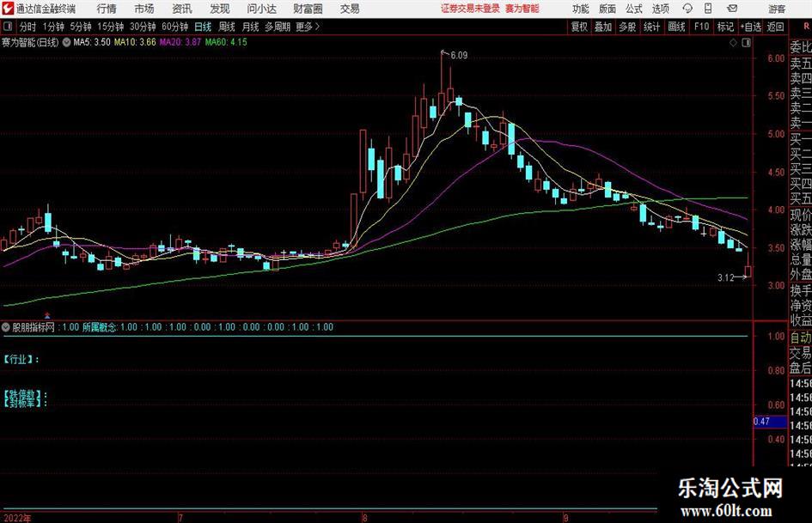812x523 pixels.
Task: Select the 日线 daily chart tab
Action: [203, 27]
